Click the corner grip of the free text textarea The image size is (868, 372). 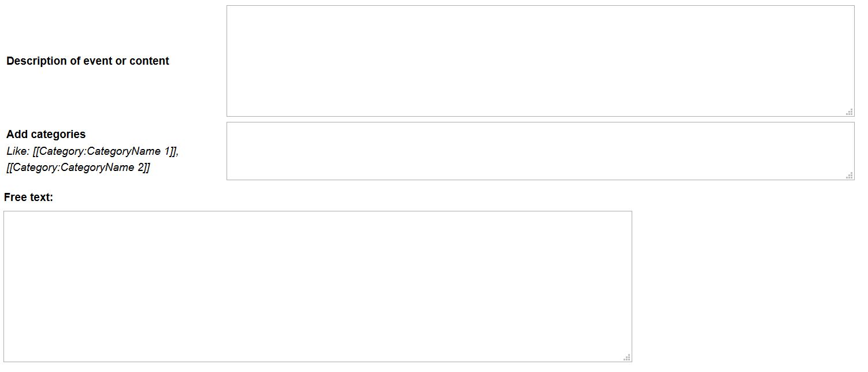pos(627,358)
